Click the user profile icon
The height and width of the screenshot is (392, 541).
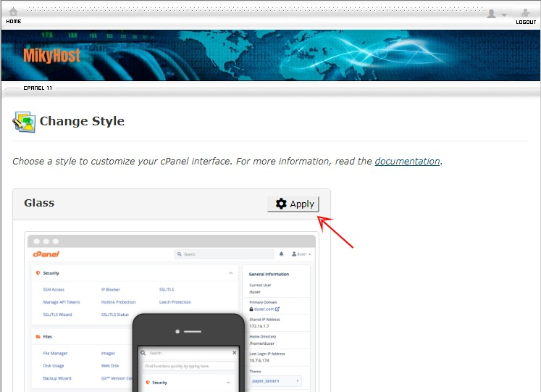[x=491, y=14]
